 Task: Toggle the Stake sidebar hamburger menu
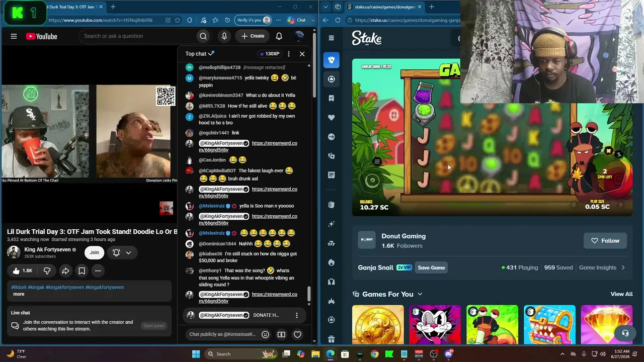point(331,38)
